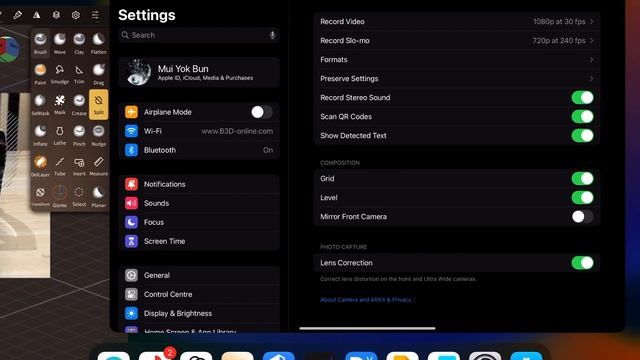Image resolution: width=640 pixels, height=360 pixels.
Task: Select the Trim tool
Action: pyautogui.click(x=79, y=74)
